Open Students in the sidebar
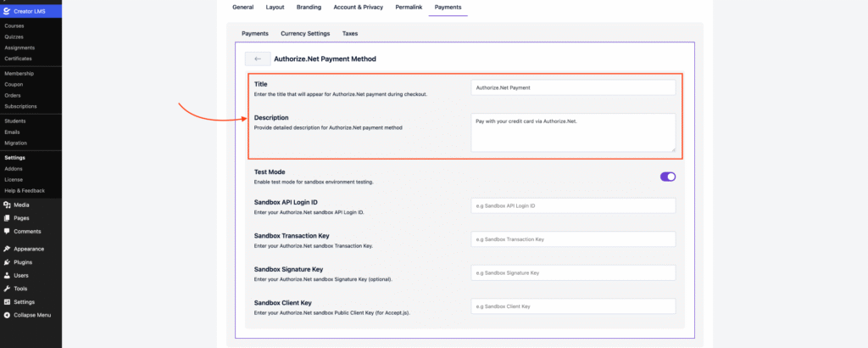This screenshot has height=348, width=868. tap(15, 121)
